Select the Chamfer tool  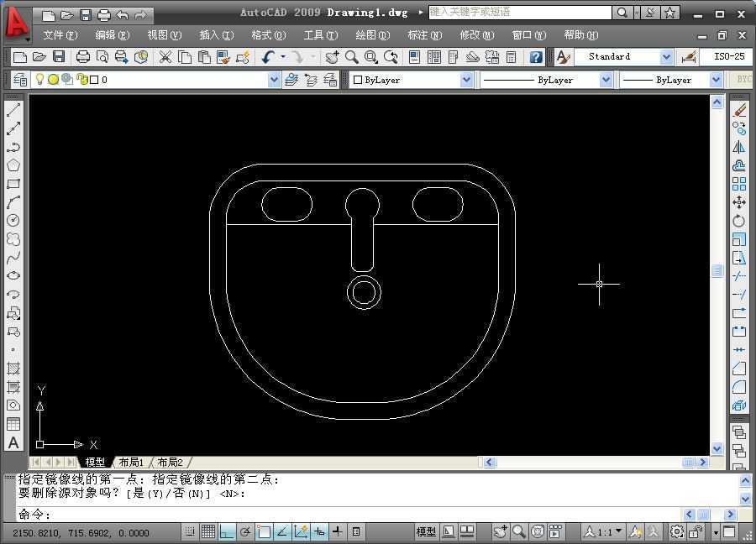click(x=739, y=369)
